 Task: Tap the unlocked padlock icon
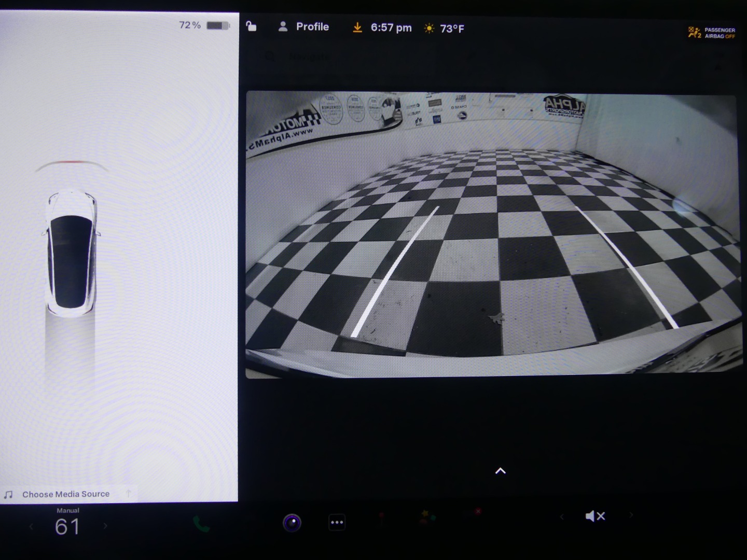pos(251,26)
